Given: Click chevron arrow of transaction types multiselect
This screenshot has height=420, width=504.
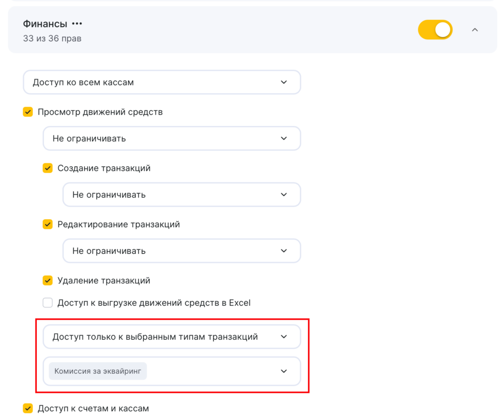Looking at the screenshot, I should pyautogui.click(x=284, y=371).
